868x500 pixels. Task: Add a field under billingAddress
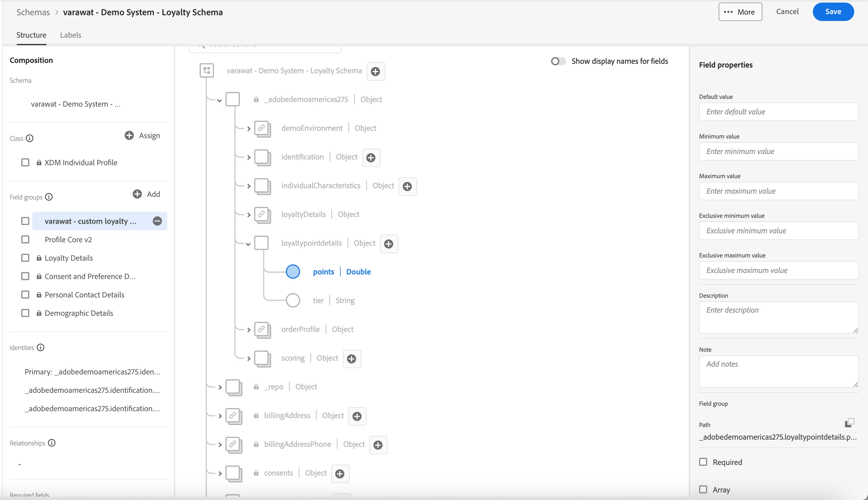click(x=357, y=416)
